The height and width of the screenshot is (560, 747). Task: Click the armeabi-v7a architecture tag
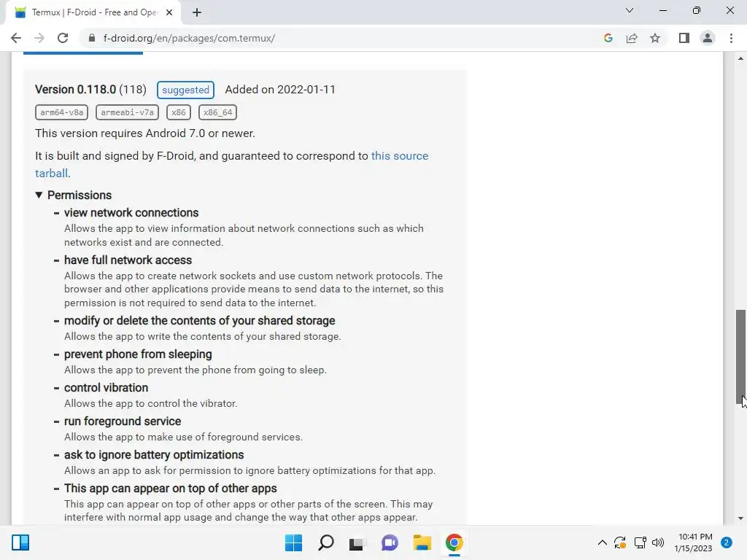click(x=127, y=112)
